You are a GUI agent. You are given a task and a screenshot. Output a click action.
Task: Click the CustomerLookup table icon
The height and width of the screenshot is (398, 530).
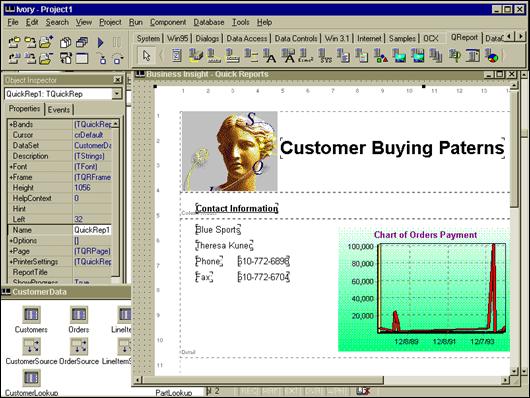[31, 377]
